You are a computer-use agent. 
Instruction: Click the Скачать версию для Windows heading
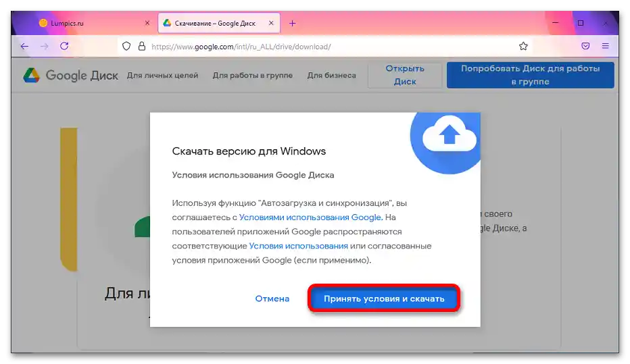(x=249, y=151)
